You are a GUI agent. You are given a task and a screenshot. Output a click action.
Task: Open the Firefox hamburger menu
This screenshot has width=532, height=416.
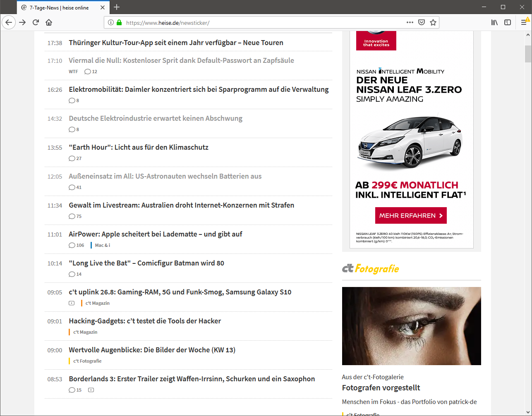click(x=524, y=22)
